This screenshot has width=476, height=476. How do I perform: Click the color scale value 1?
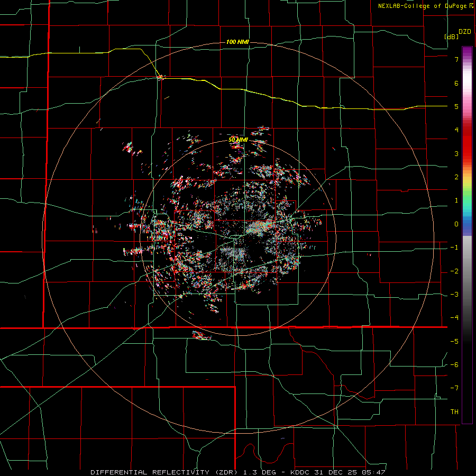click(x=456, y=200)
